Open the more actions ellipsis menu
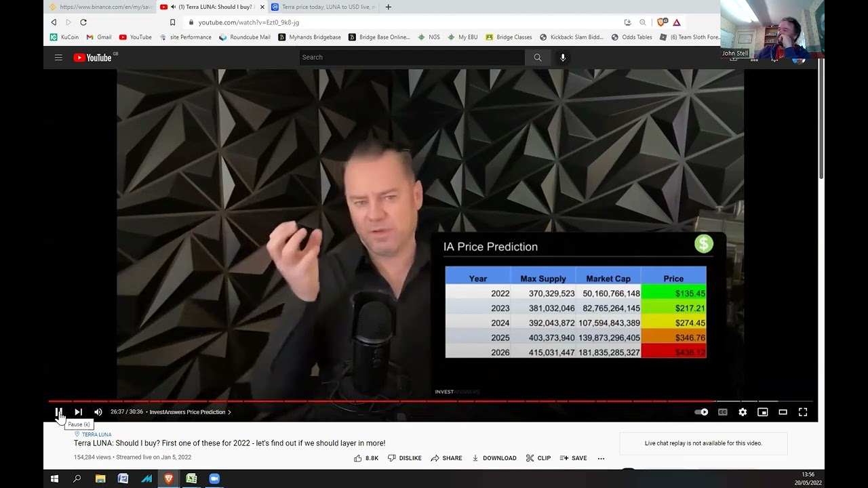The height and width of the screenshot is (488, 868). pos(601,458)
